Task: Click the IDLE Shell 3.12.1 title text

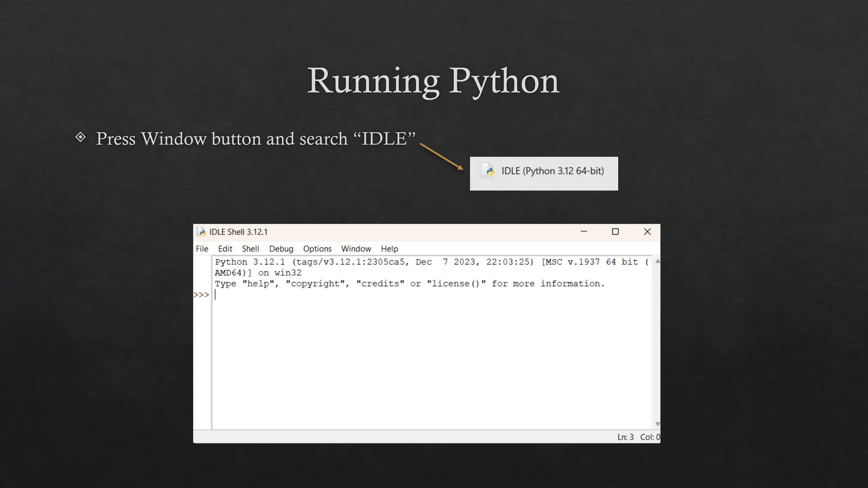Action: click(238, 232)
